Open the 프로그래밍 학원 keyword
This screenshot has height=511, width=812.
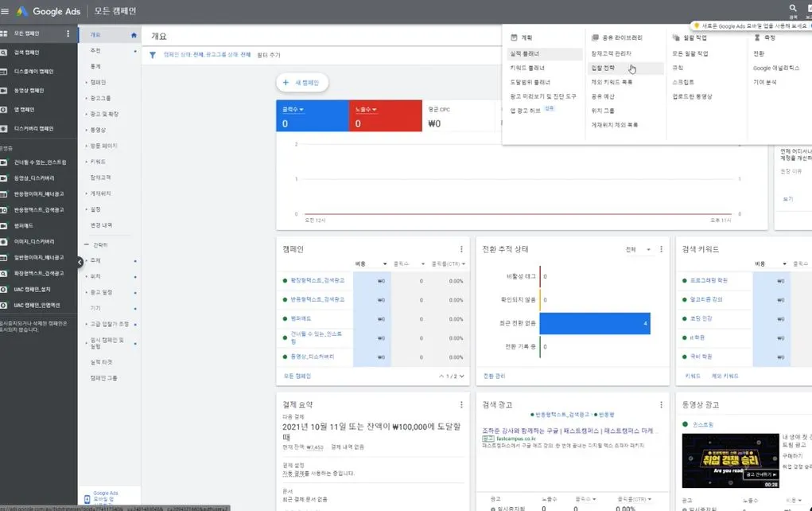pos(709,280)
